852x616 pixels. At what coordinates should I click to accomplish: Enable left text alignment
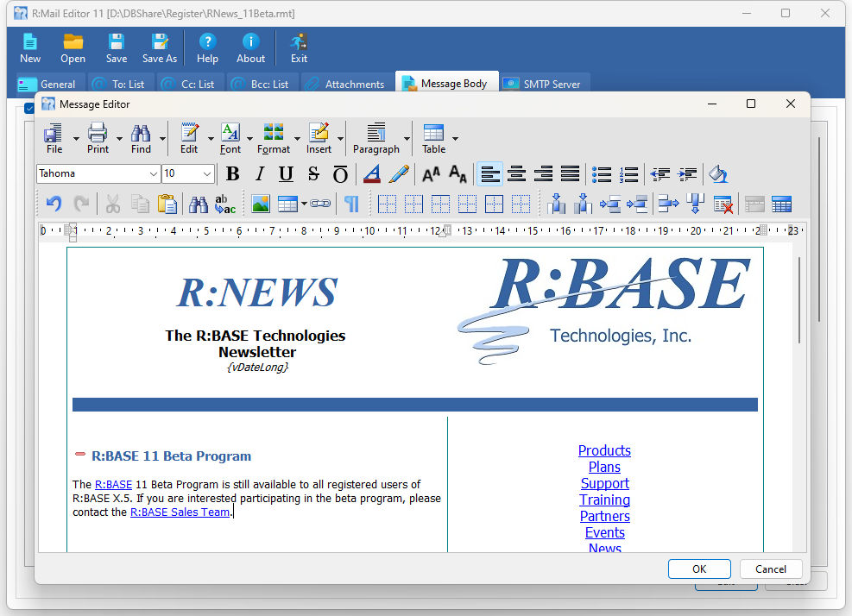pos(489,173)
